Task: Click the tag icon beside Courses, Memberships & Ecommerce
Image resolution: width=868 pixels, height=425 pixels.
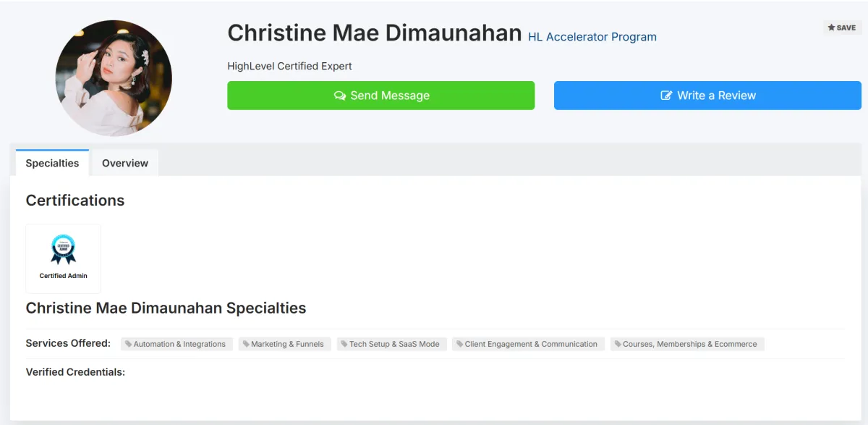Action: coord(618,344)
